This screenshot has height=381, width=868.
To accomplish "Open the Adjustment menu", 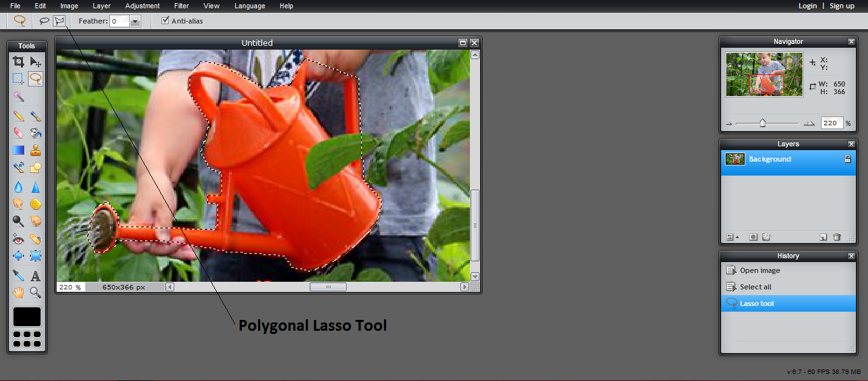I will coord(142,6).
